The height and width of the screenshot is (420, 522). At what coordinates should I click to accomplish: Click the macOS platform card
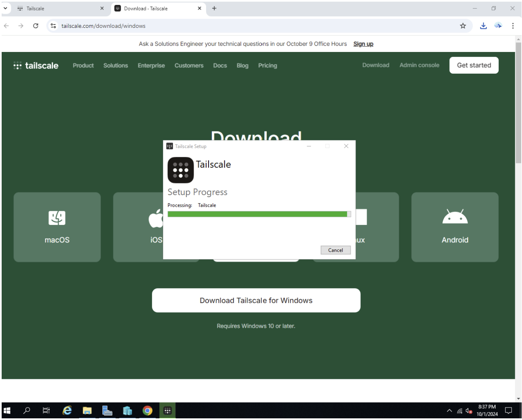pyautogui.click(x=57, y=227)
